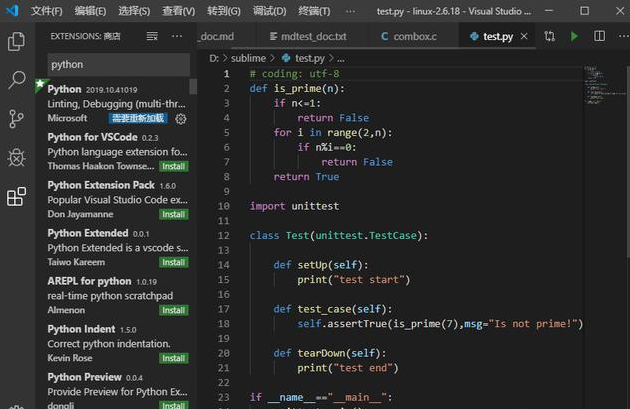Install the AREPL for python extension

(174, 310)
